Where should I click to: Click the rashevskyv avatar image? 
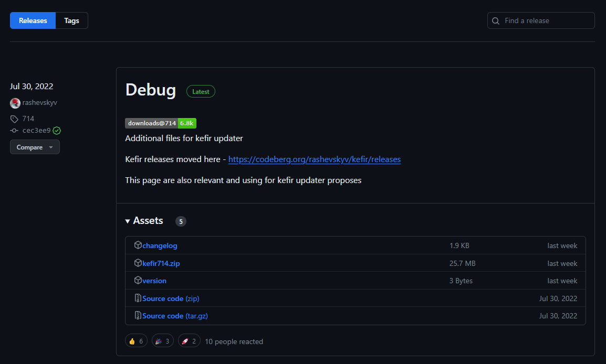point(15,103)
